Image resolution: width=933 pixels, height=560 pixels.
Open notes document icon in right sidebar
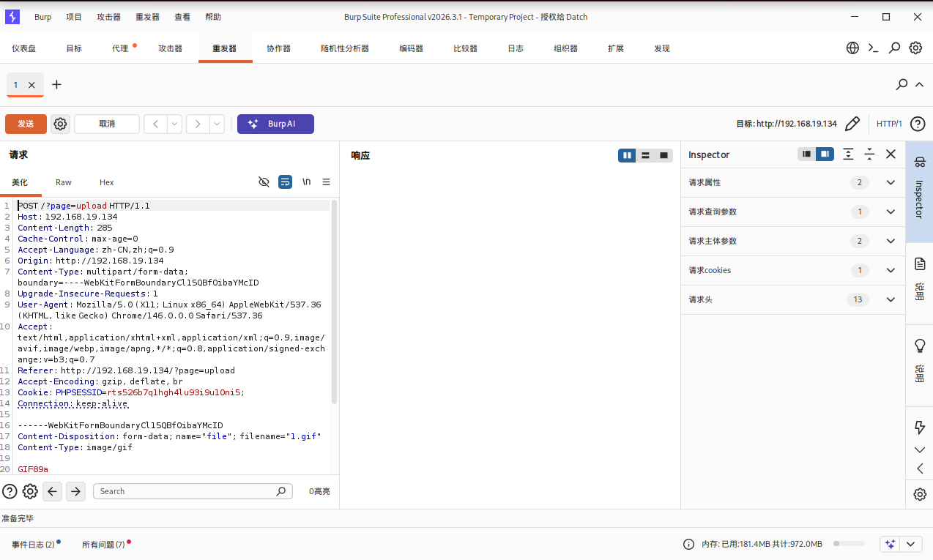click(x=920, y=264)
